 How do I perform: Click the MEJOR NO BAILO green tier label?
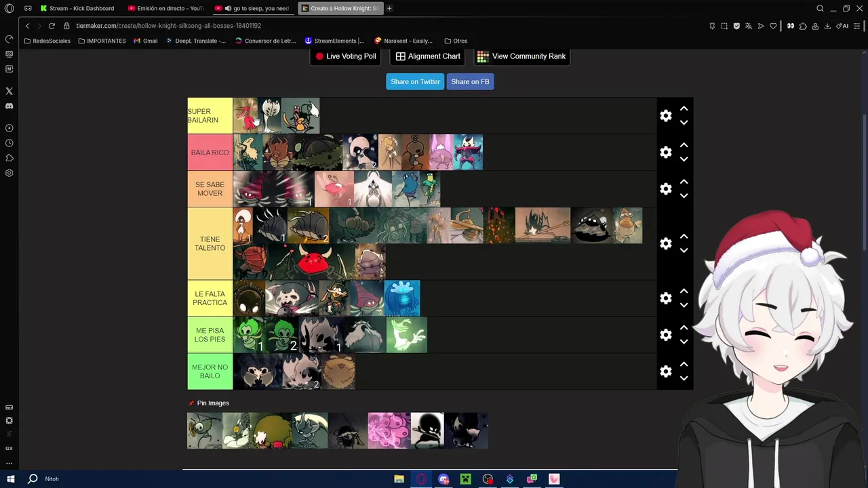click(210, 371)
